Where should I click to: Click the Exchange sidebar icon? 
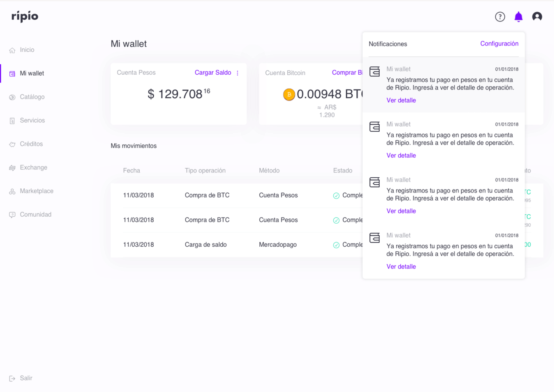point(12,168)
